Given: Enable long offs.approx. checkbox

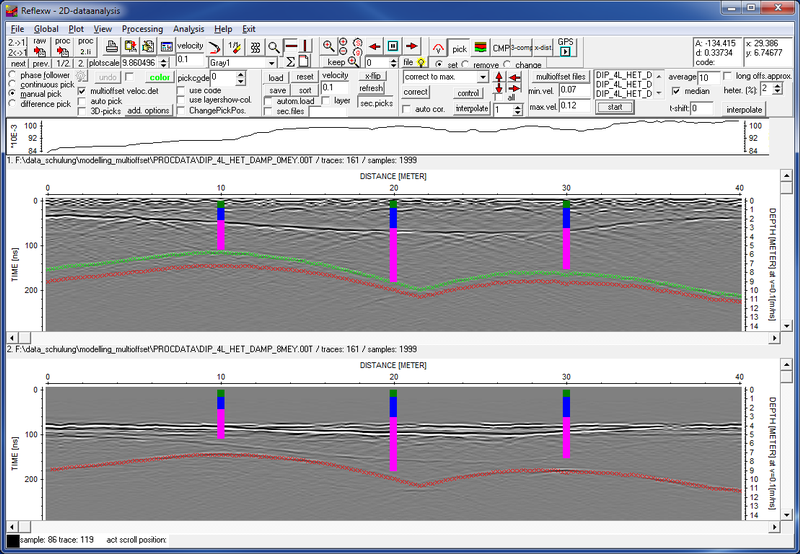Looking at the screenshot, I should (727, 76).
